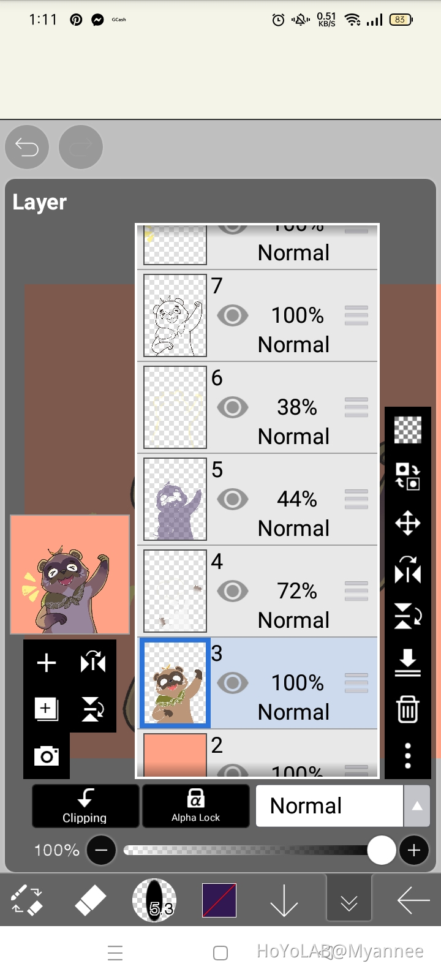Image resolution: width=441 pixels, height=980 pixels.
Task: Open the three-dot more options menu
Action: (x=407, y=756)
